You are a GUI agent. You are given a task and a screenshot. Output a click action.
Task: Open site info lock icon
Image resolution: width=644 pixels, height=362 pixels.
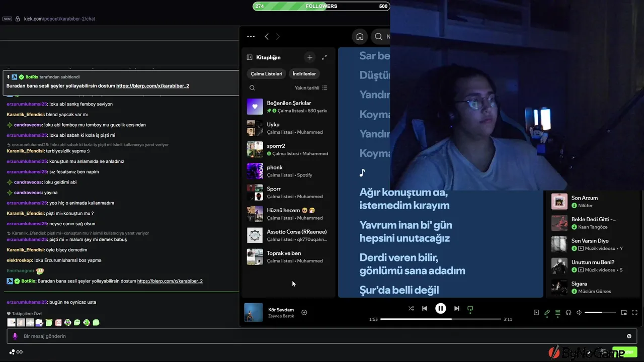click(18, 19)
